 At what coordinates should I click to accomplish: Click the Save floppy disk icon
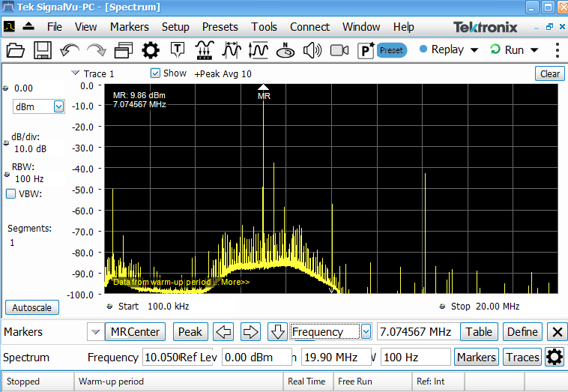tap(43, 50)
